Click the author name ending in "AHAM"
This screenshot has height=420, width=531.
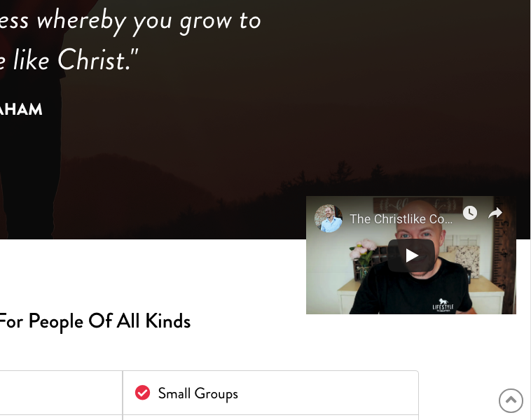21,109
